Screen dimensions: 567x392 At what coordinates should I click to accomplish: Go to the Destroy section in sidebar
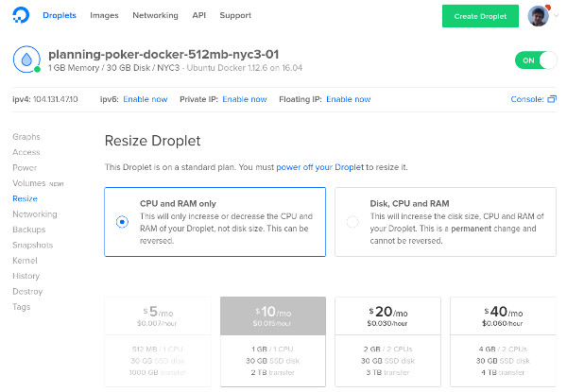point(27,291)
